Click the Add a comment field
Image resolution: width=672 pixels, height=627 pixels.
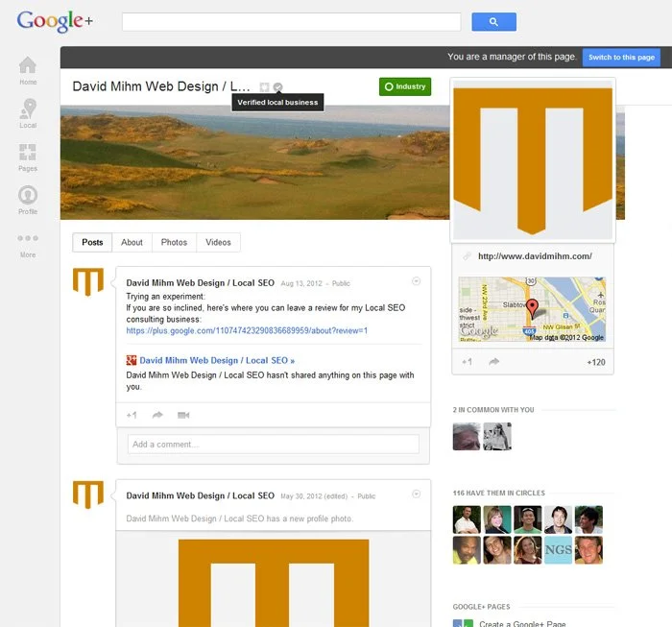click(274, 445)
